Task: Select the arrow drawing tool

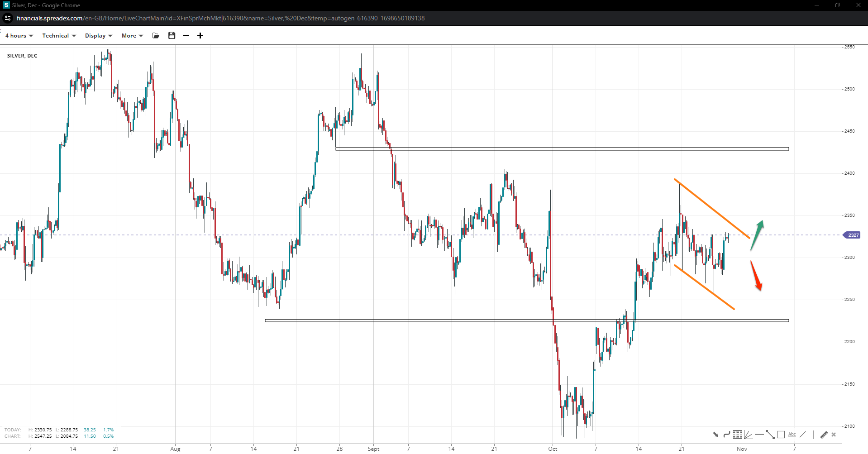Action: pyautogui.click(x=715, y=435)
